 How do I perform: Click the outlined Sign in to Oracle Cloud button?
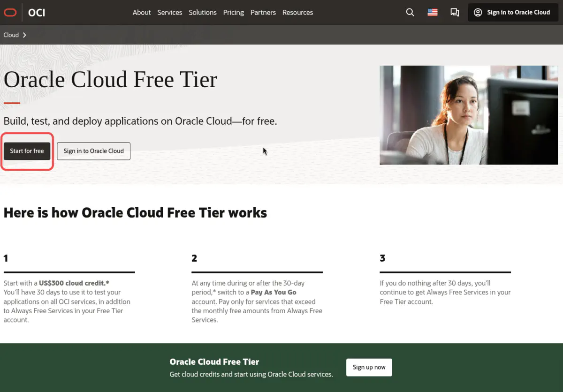94,151
